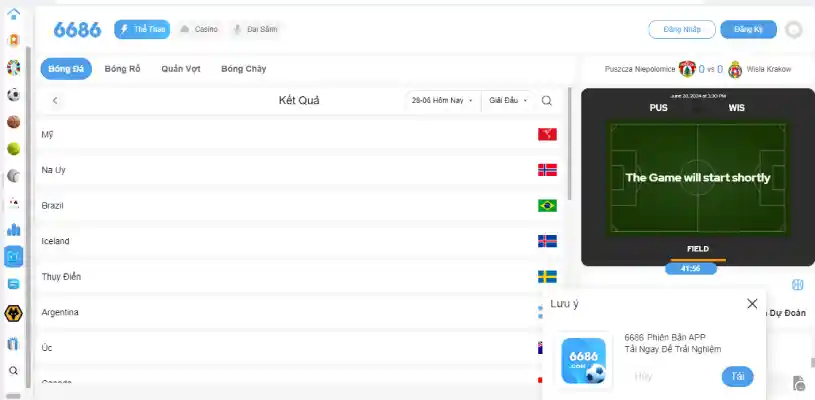Select the soccer ball icon in sidebar
Viewport: 815px width, 400px height.
pyautogui.click(x=14, y=95)
